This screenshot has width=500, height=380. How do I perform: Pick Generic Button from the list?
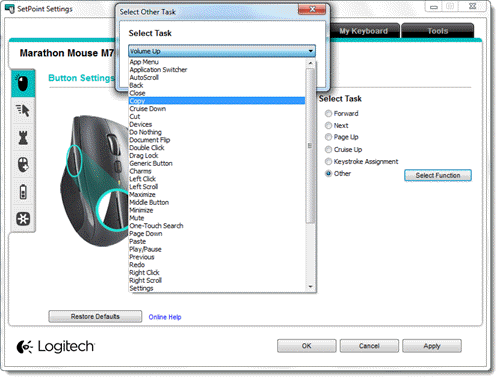click(x=217, y=163)
